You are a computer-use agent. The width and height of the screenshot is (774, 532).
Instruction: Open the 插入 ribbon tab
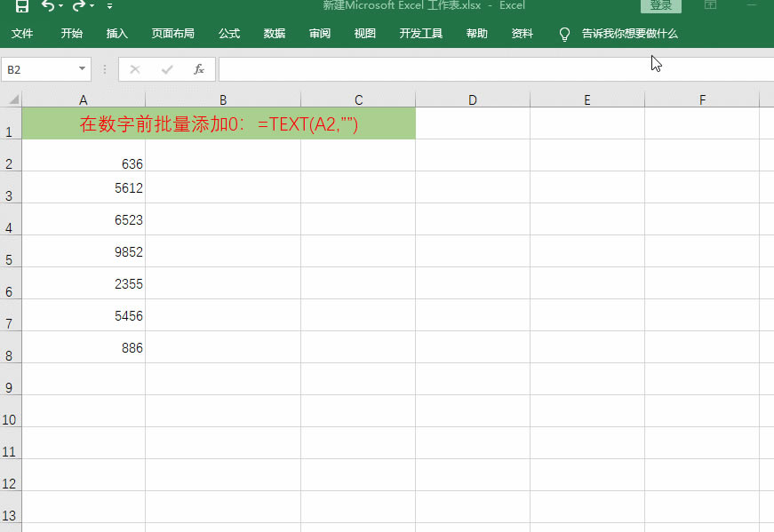pyautogui.click(x=117, y=34)
